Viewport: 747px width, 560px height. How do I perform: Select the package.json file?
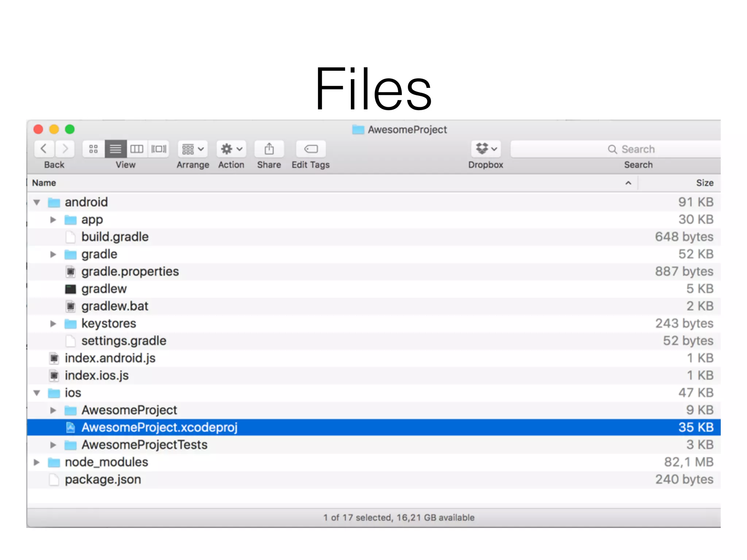pyautogui.click(x=103, y=479)
